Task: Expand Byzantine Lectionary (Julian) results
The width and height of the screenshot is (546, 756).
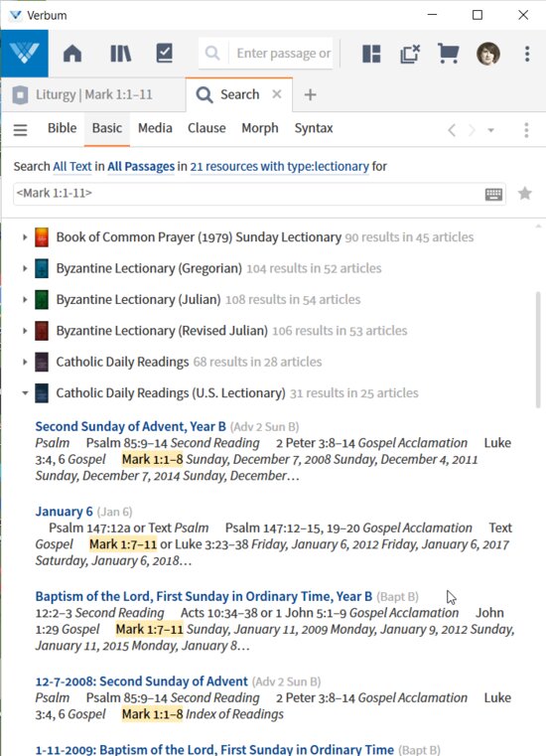Action: pyautogui.click(x=25, y=299)
